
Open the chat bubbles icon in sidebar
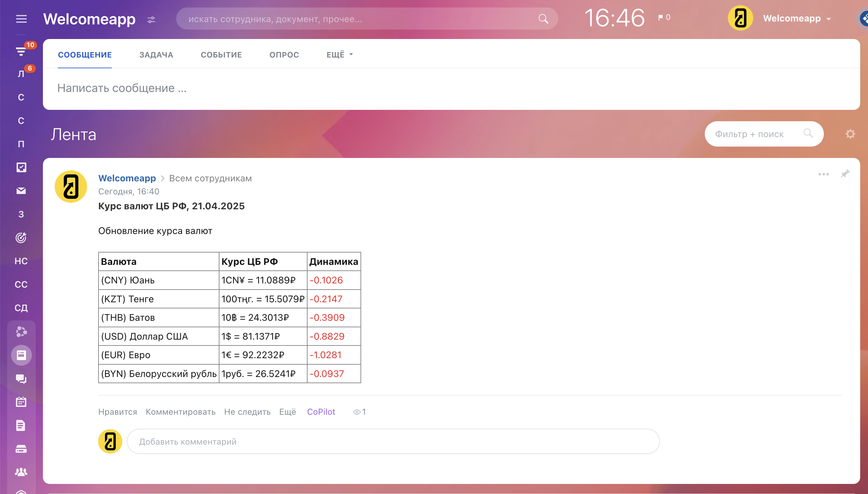[x=21, y=379]
